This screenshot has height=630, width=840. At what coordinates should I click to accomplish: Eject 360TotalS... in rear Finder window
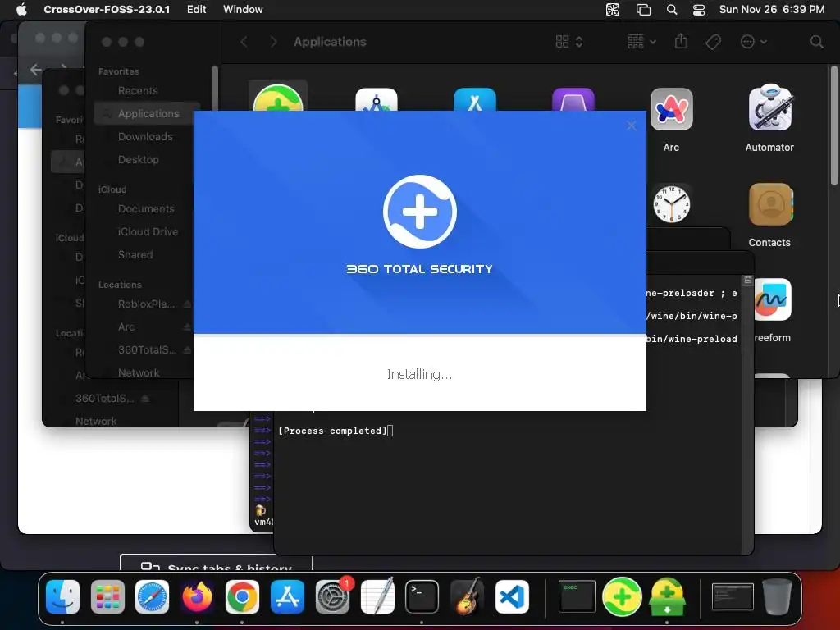coord(145,399)
